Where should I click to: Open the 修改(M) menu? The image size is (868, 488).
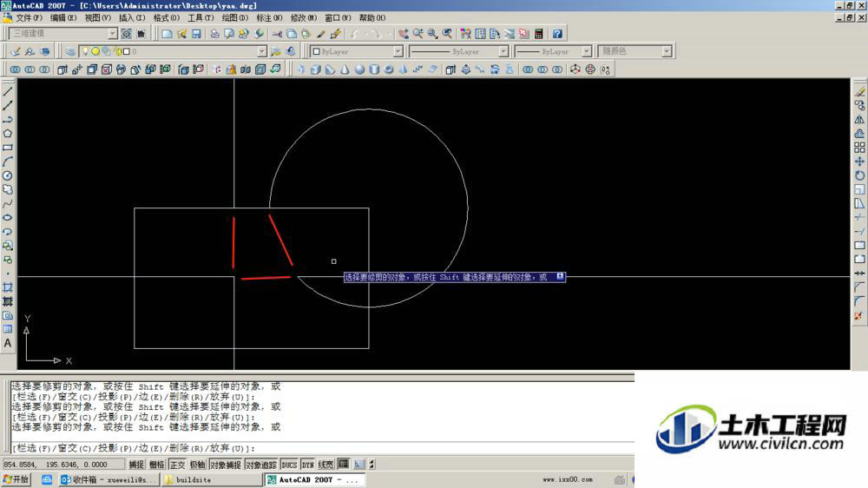click(x=303, y=17)
